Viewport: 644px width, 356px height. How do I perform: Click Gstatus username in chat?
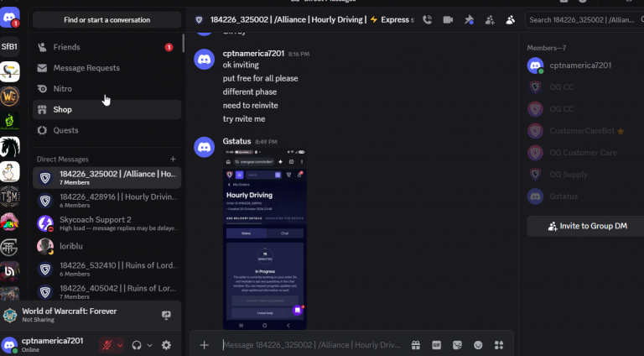coord(236,141)
